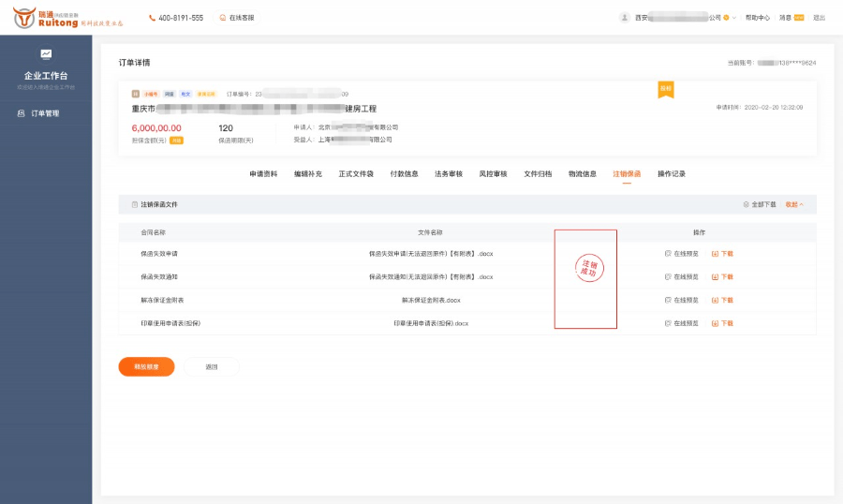
Task: Click the orange 释放额度 button
Action: point(146,367)
